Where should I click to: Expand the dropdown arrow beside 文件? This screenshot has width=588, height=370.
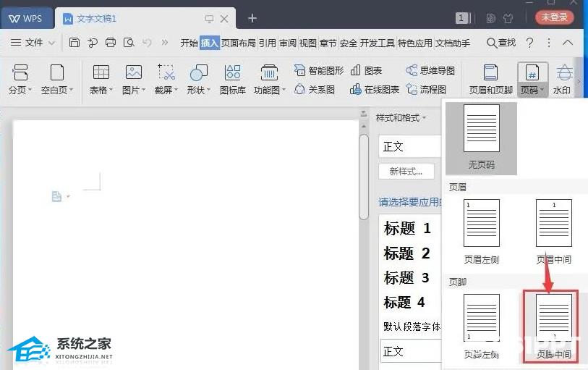(52, 43)
